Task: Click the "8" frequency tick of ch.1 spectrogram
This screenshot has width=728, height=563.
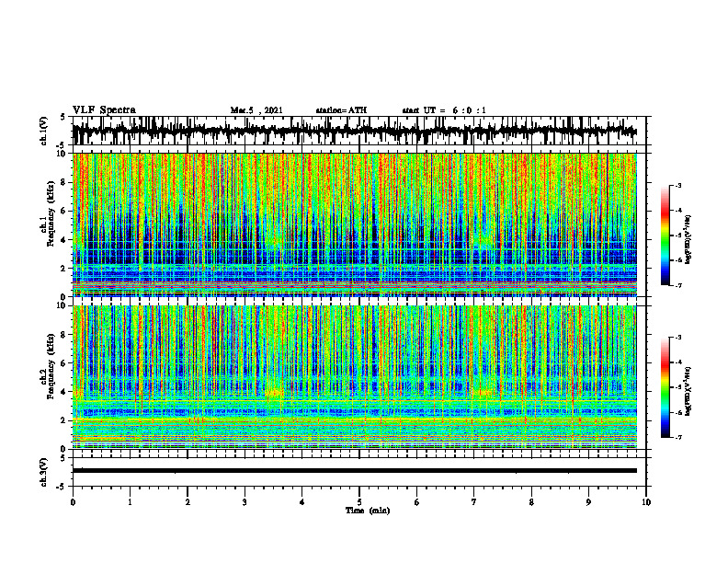Action: 63,182
